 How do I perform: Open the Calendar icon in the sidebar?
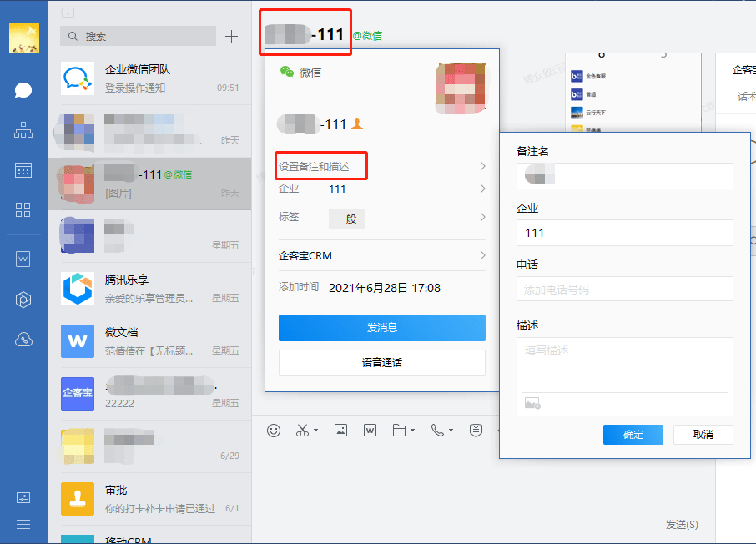tap(23, 170)
